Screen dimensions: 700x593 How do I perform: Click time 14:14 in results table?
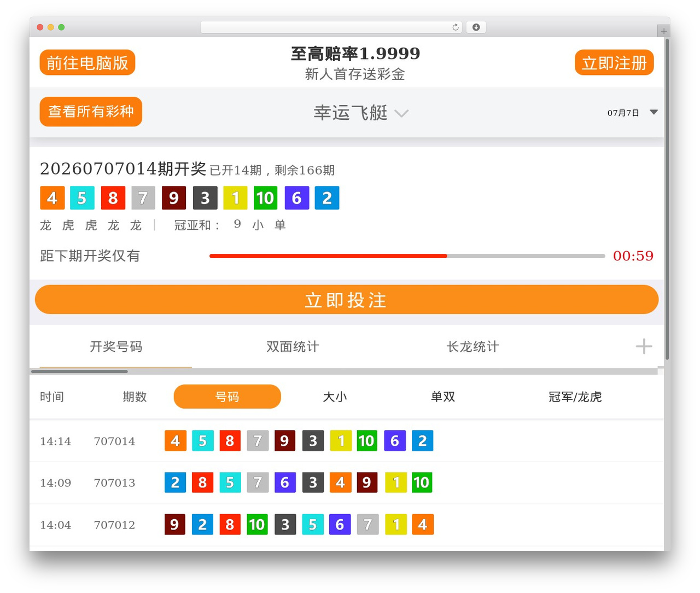click(x=55, y=441)
